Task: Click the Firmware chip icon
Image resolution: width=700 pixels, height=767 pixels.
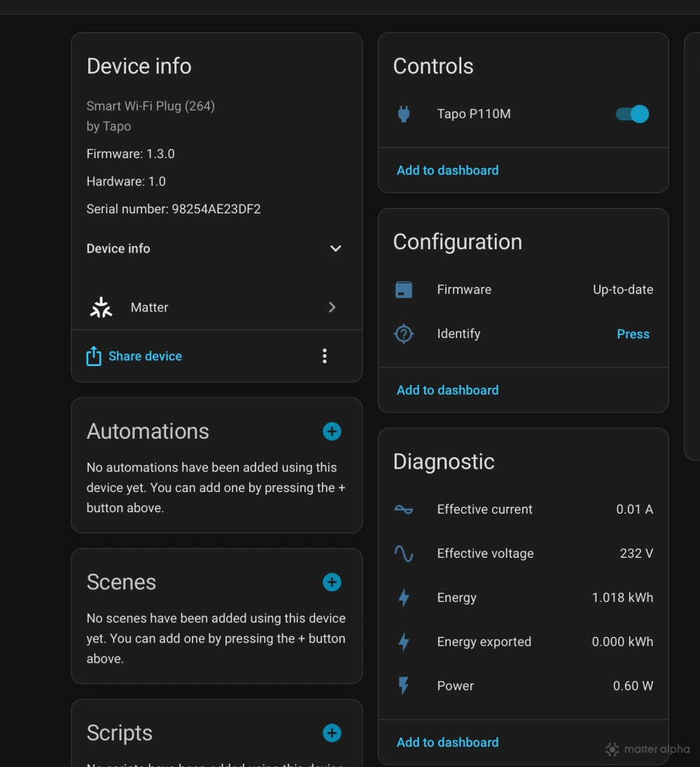Action: point(404,290)
